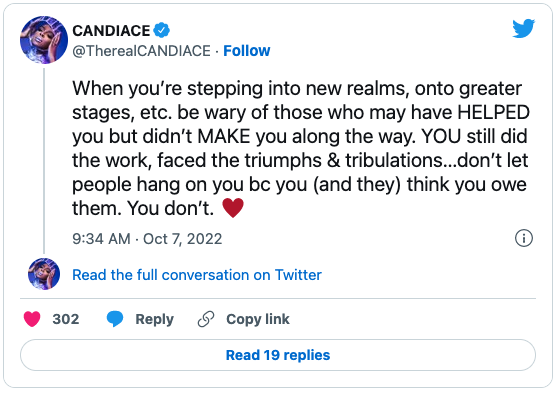This screenshot has width=558, height=394.
Task: Click the vertical thread line below the avatar
Action: tap(44, 161)
